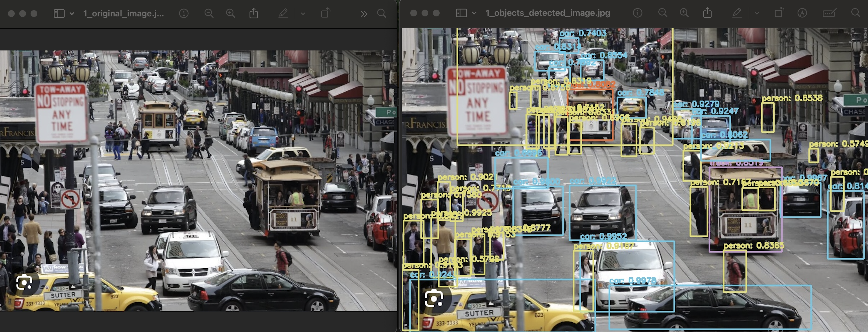The width and height of the screenshot is (868, 332).
Task: Toggle sidebar in the original image window
Action: point(59,14)
